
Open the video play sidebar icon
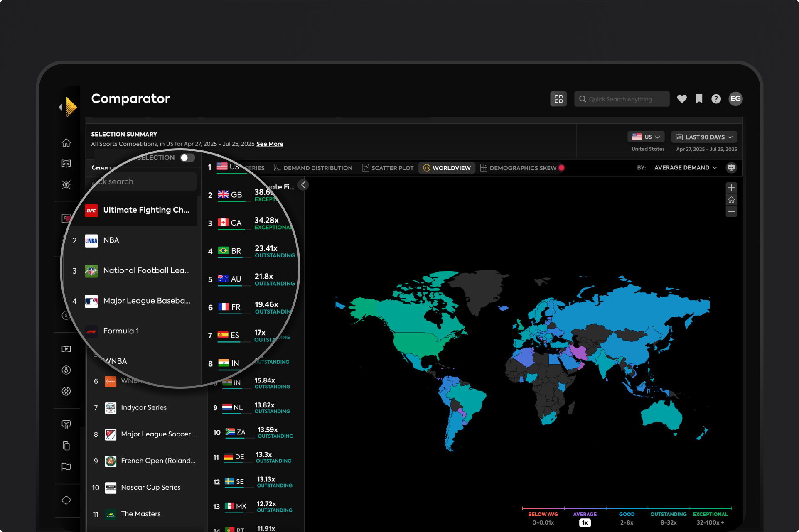[x=66, y=349]
